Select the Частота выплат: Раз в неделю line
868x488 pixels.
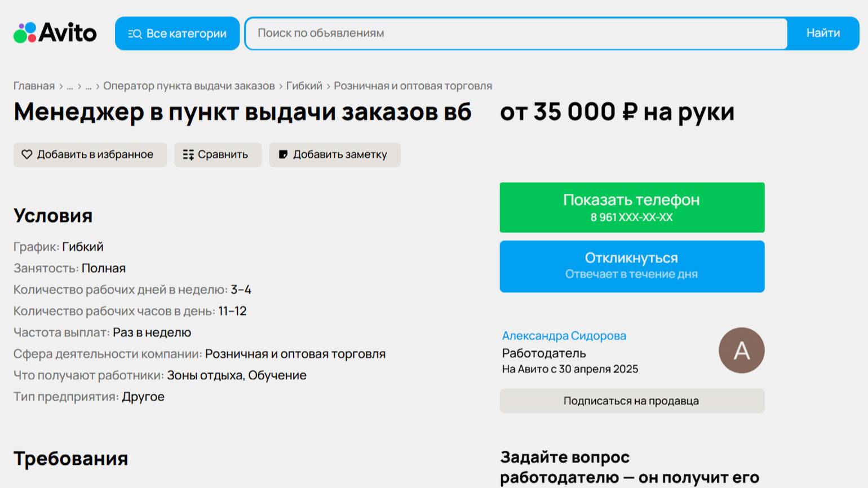click(x=102, y=332)
